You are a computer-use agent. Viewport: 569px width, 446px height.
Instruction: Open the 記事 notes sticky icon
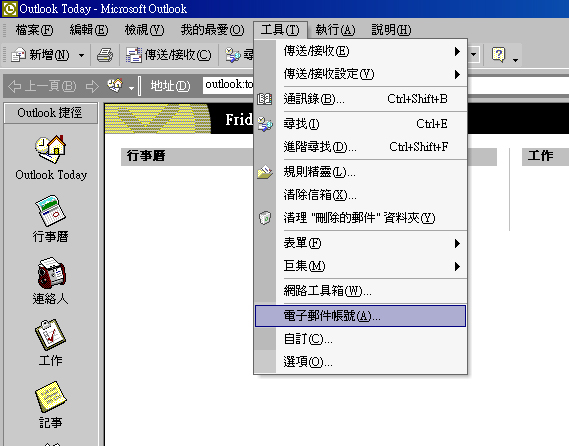tap(50, 397)
